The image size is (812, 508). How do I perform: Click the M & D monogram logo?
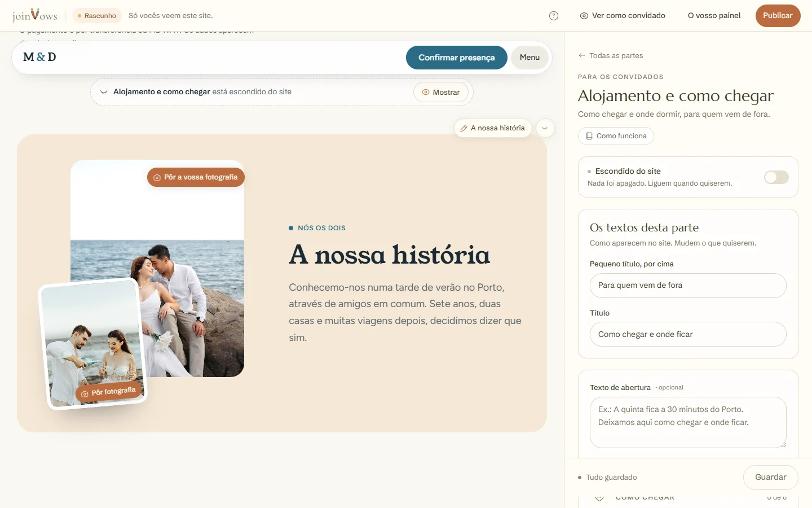tap(39, 57)
